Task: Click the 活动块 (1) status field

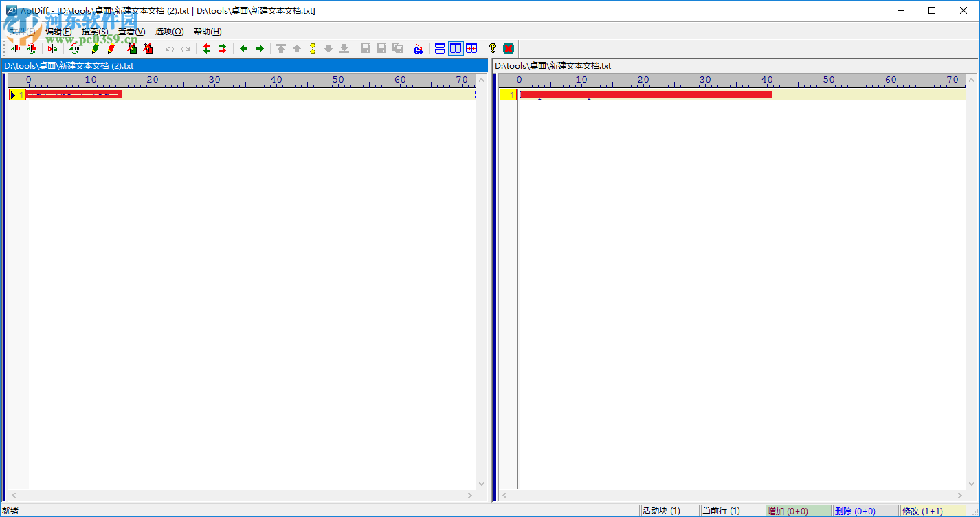Action: click(669, 511)
